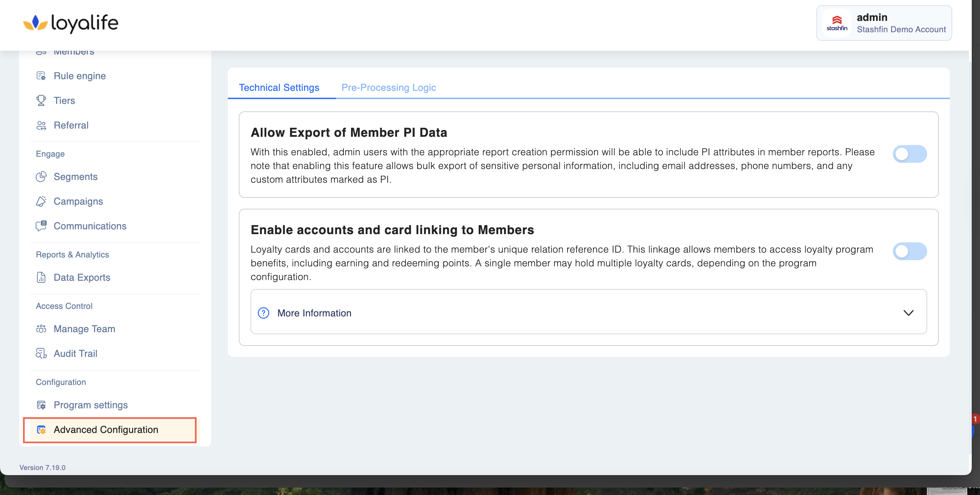This screenshot has height=495, width=980.
Task: Enable Allow Export of Member PI Data toggle
Action: (909, 154)
